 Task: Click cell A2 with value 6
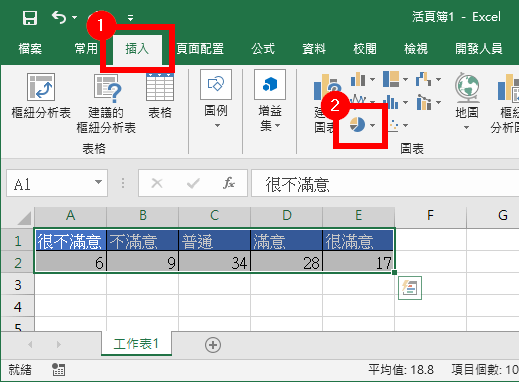(70, 262)
